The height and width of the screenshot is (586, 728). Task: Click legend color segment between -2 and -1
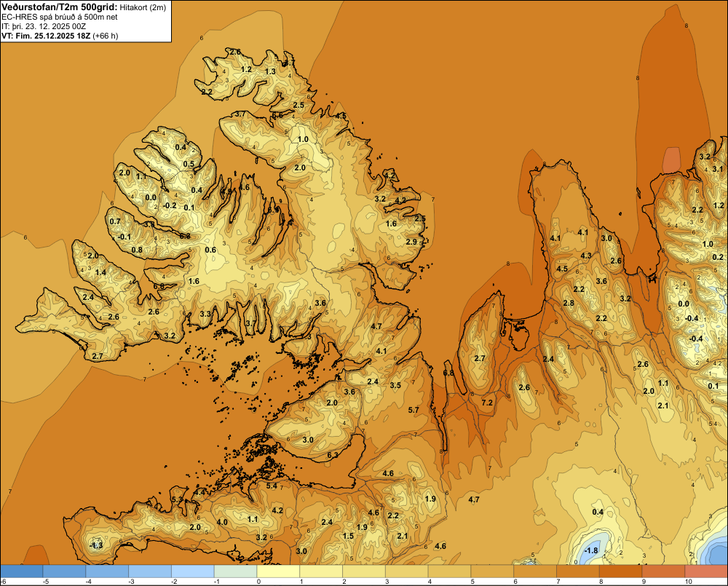193,571
